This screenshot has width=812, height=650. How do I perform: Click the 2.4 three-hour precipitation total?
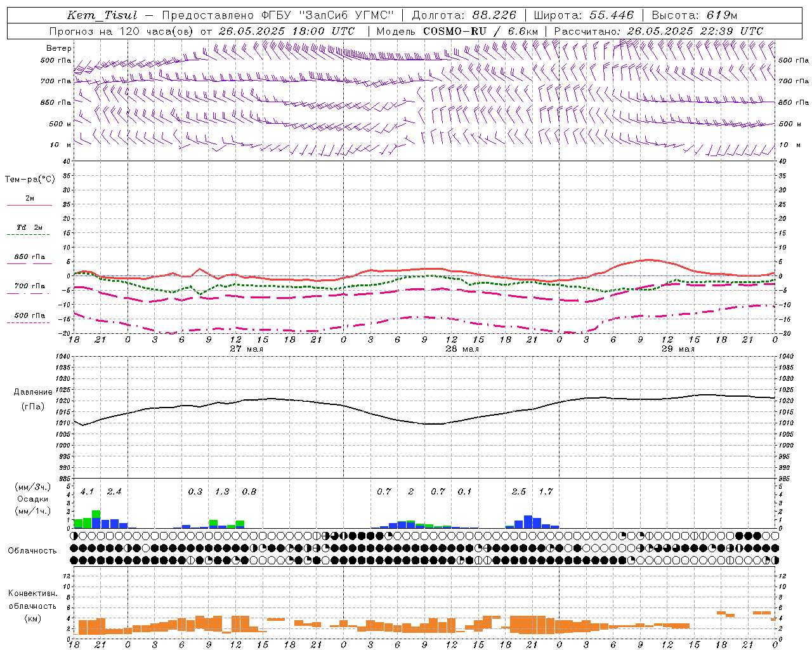114,491
